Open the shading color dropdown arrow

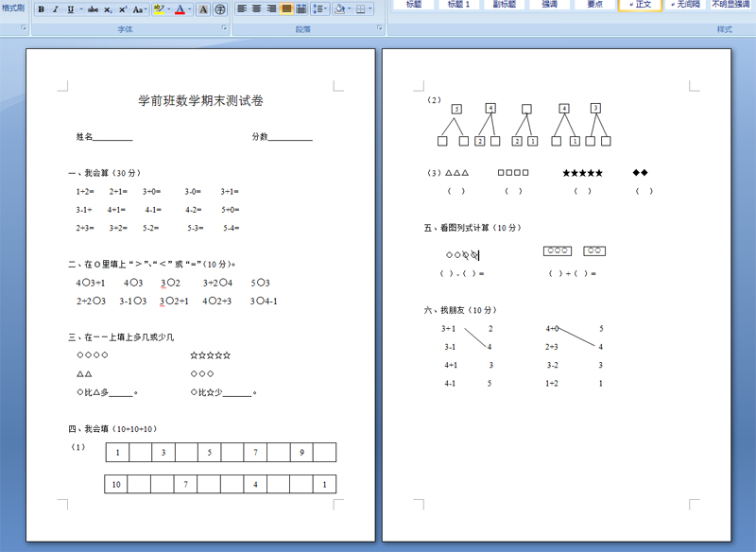tap(349, 9)
